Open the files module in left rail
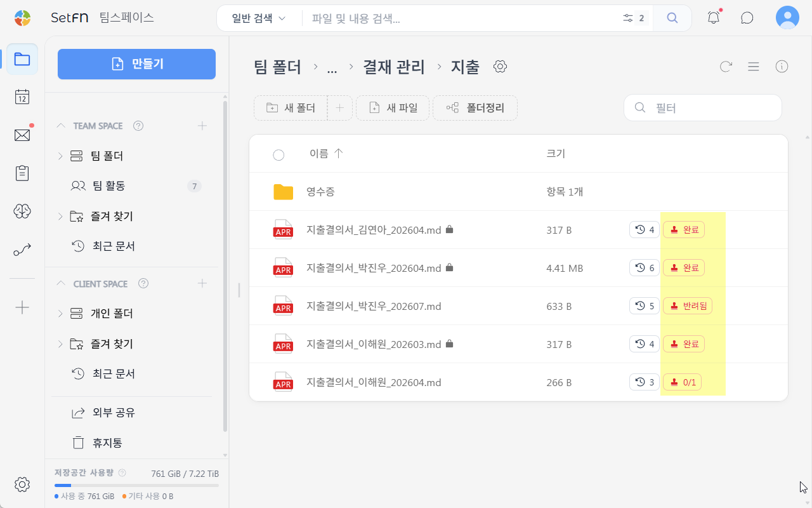812x508 pixels. [x=22, y=59]
